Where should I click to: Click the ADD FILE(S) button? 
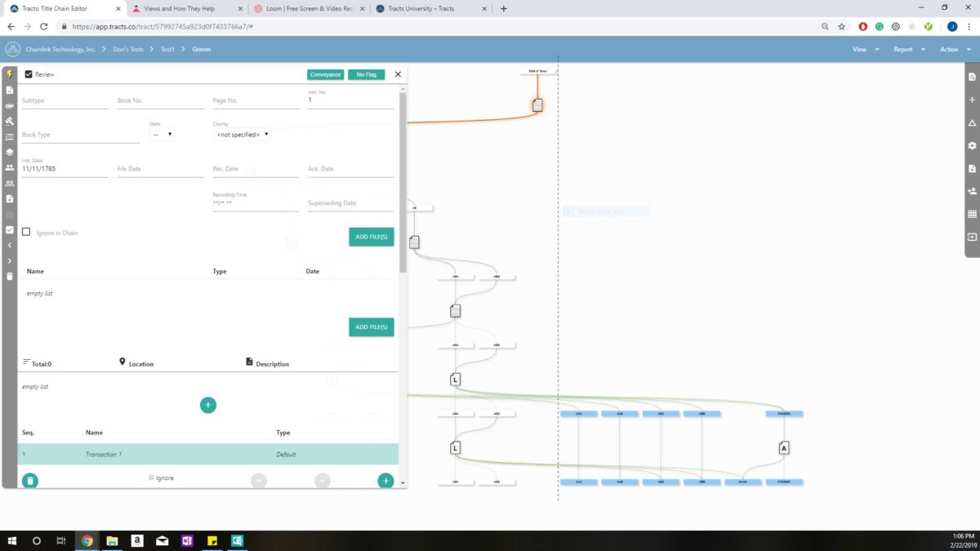[x=372, y=237]
